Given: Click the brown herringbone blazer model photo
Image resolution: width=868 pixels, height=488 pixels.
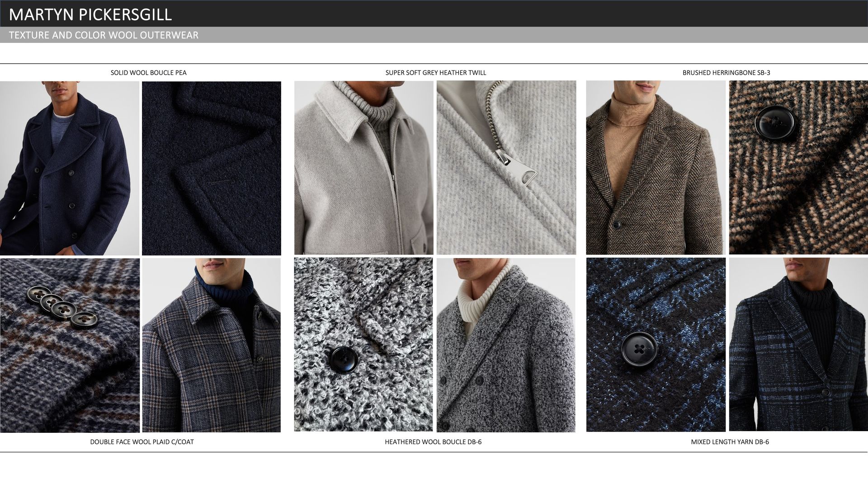Looking at the screenshot, I should coord(656,168).
